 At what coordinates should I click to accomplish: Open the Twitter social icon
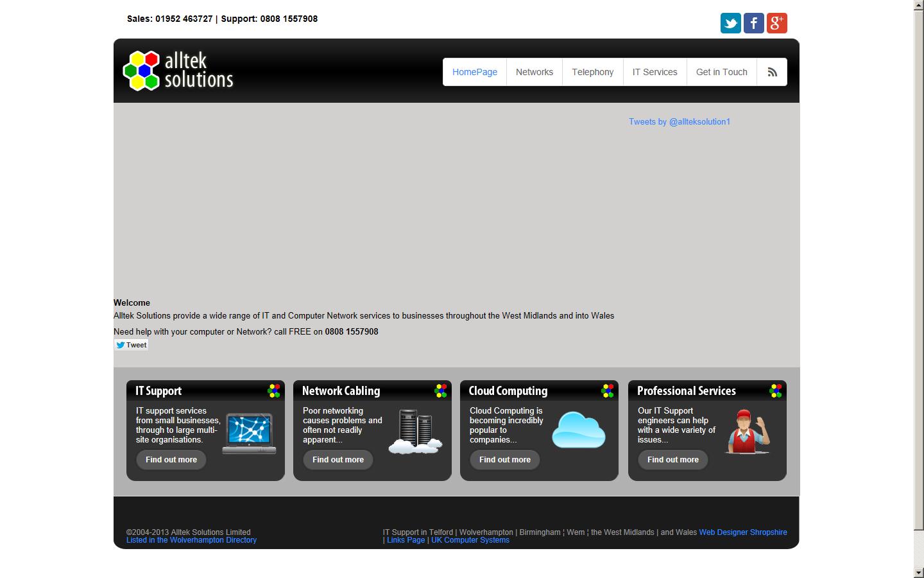pyautogui.click(x=730, y=23)
